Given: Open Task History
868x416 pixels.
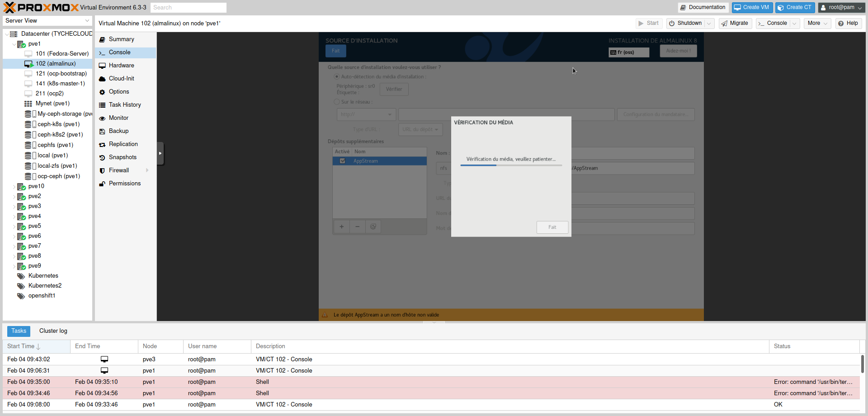Looking at the screenshot, I should [125, 105].
